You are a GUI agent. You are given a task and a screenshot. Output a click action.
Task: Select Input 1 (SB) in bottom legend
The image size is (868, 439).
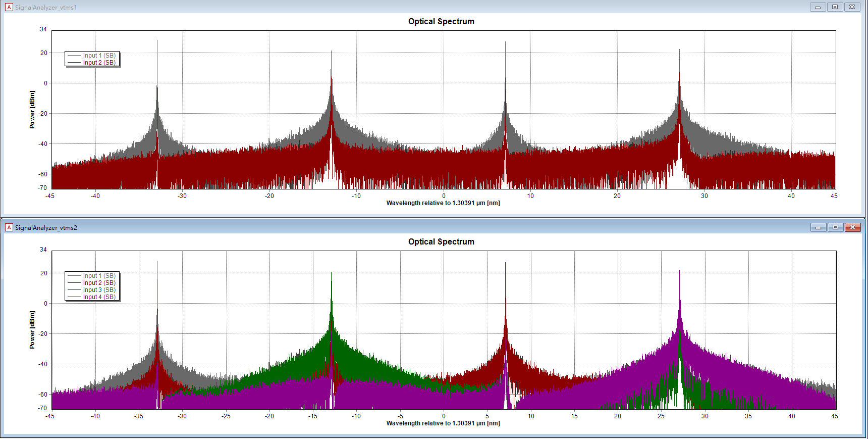pos(99,276)
